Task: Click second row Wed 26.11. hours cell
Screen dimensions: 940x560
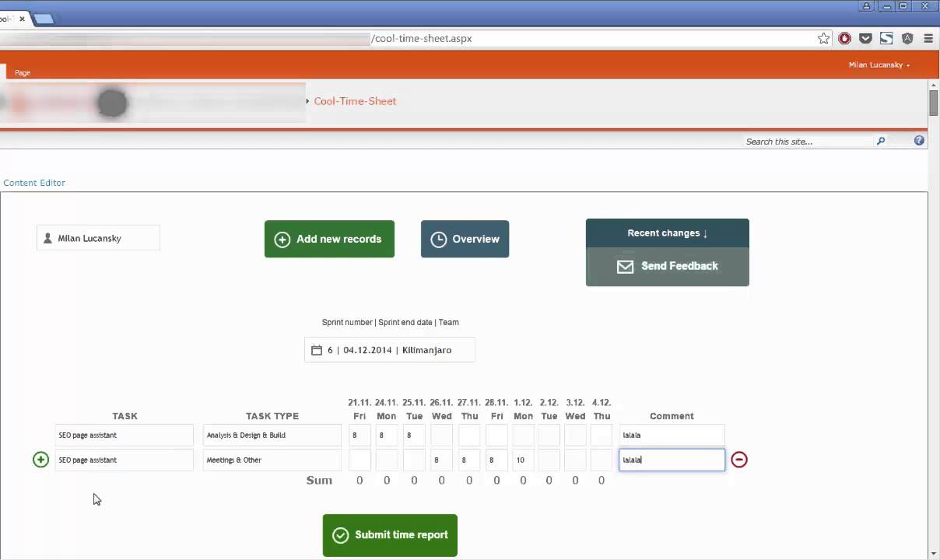Action: [x=441, y=460]
